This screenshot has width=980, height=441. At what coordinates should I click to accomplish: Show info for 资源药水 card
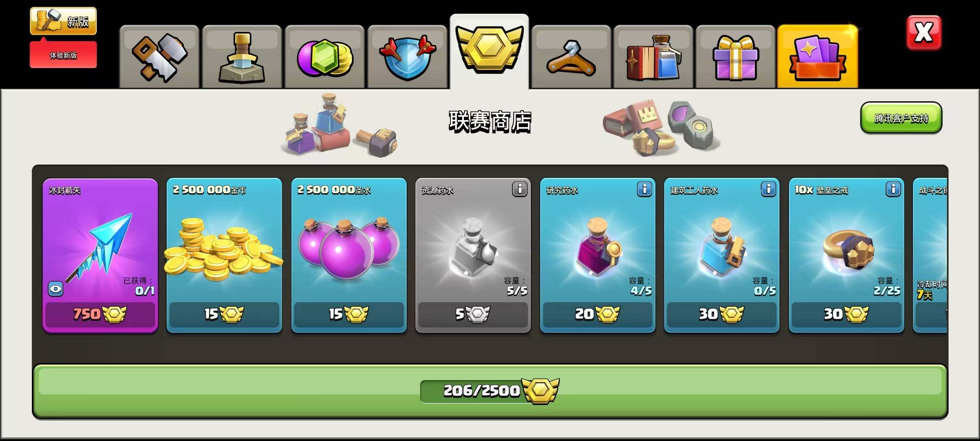[x=520, y=189]
